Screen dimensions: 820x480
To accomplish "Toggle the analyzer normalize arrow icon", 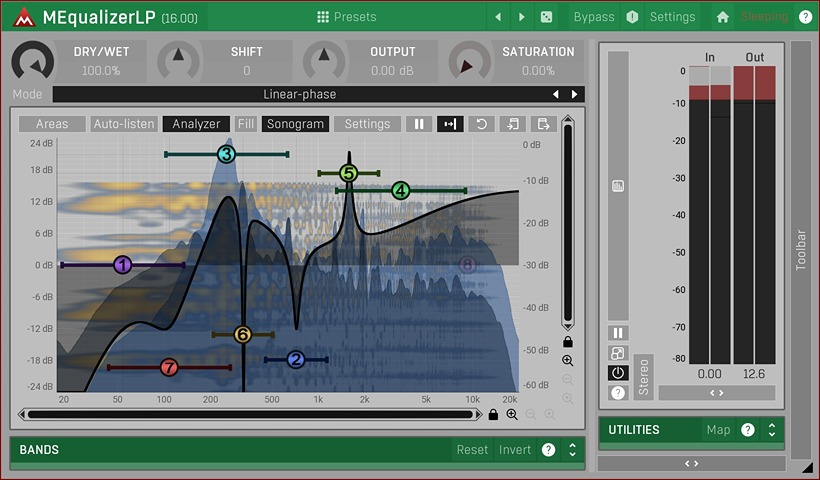I will click(x=450, y=124).
